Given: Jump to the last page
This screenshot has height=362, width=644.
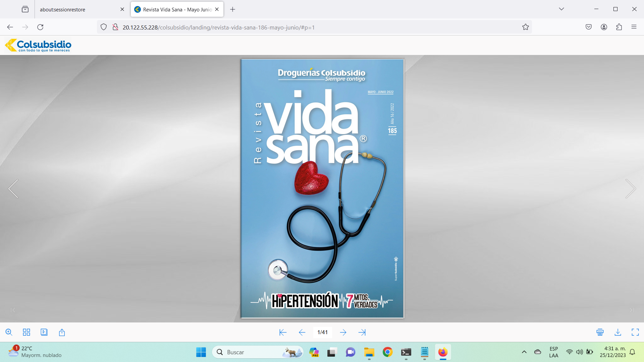Looking at the screenshot, I should coord(362,332).
